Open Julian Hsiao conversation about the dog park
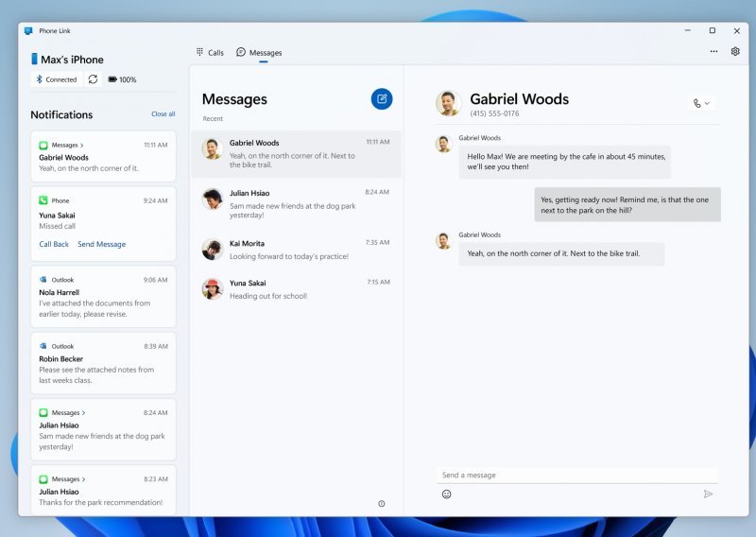756x537 pixels. [x=296, y=203]
